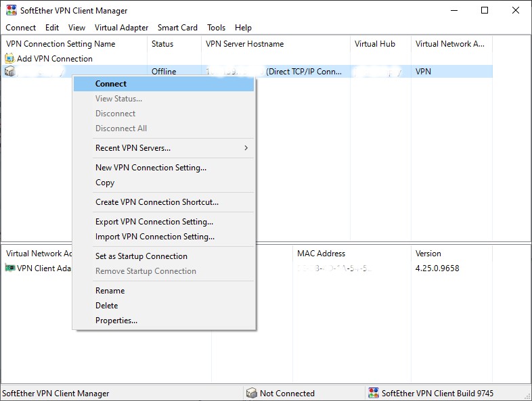532x401 pixels.
Task: Select New VPN Connection Setting... in context menu
Action: (x=164, y=168)
